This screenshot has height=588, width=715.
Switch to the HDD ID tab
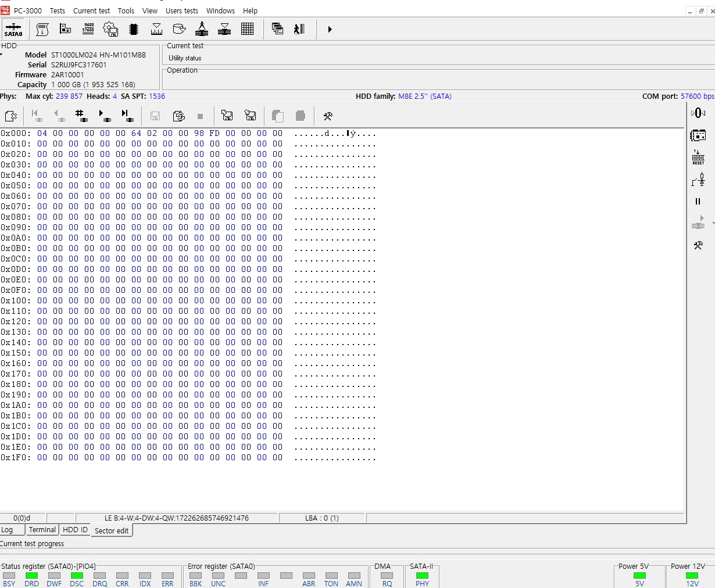pos(75,530)
